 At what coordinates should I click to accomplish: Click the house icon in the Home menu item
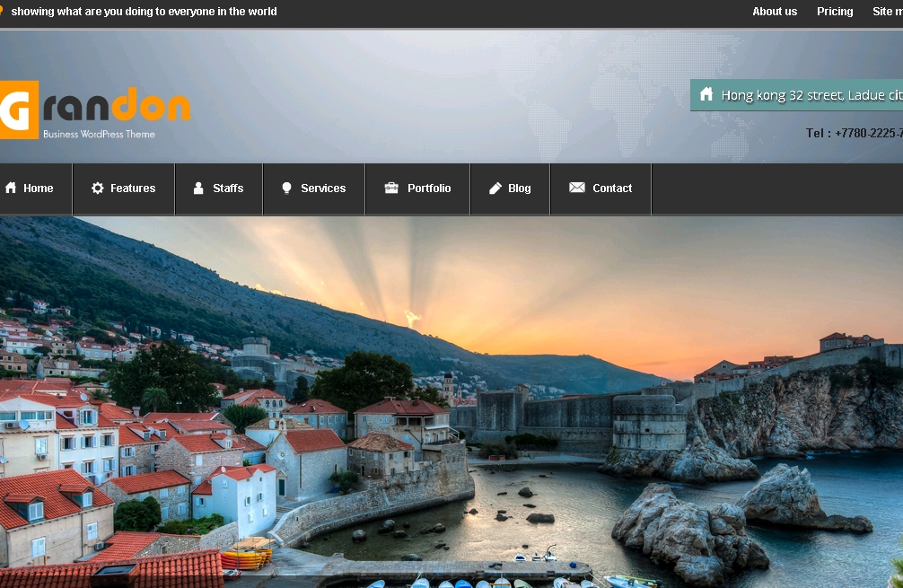point(11,188)
